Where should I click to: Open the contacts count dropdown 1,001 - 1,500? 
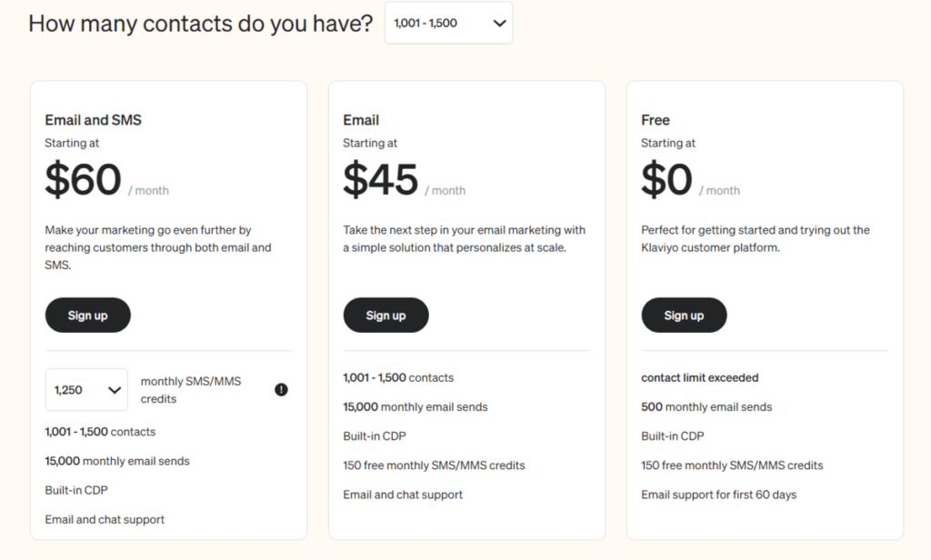[x=449, y=23]
